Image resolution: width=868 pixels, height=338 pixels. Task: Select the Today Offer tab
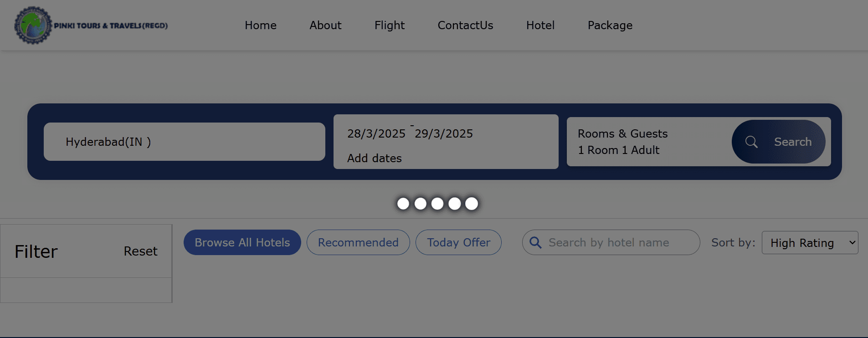[458, 242]
